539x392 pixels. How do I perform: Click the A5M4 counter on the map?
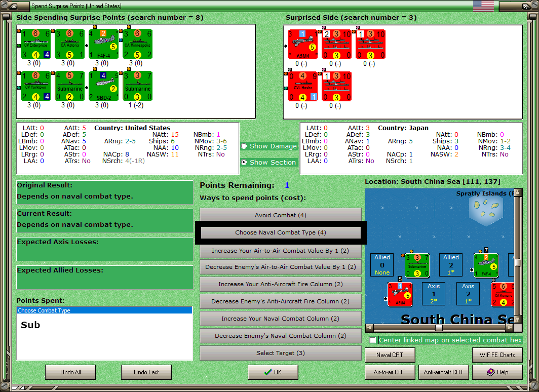(x=400, y=294)
